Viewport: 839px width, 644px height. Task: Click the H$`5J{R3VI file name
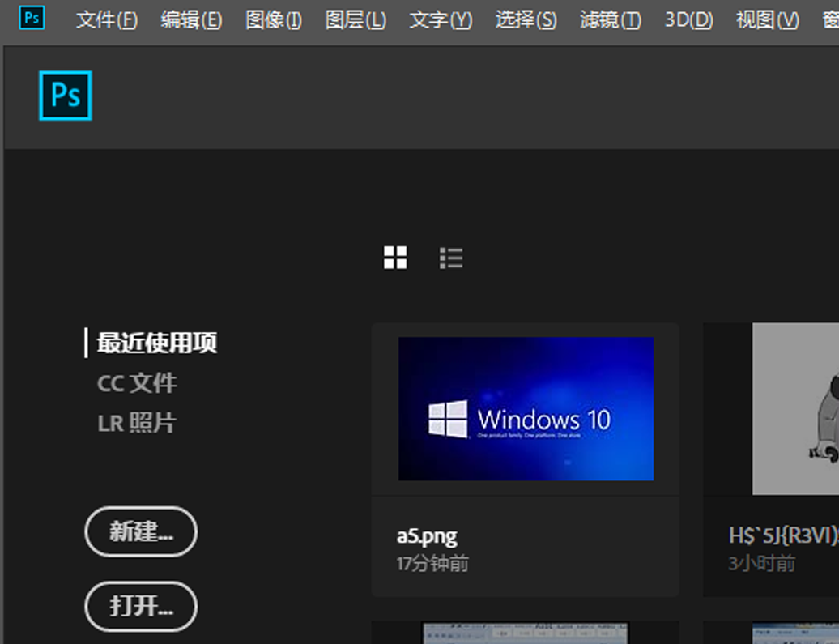pos(783,535)
